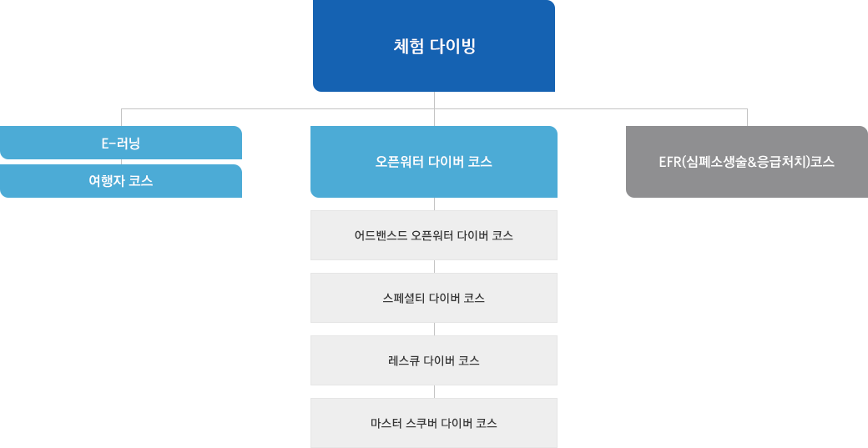Click connector between 어드밴스드 and 스페셜티 boxes
The height and width of the screenshot is (448, 868).
tap(434, 266)
